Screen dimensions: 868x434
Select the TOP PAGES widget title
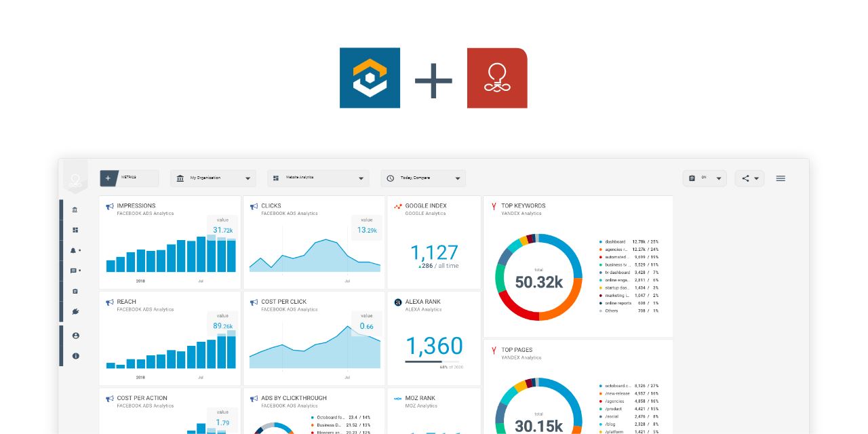point(517,350)
